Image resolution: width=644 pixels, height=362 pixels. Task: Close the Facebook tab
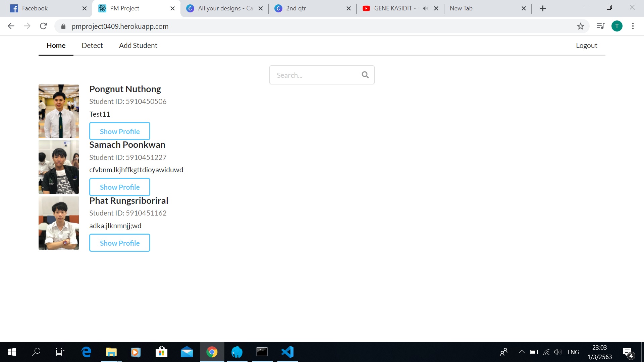coord(85,8)
